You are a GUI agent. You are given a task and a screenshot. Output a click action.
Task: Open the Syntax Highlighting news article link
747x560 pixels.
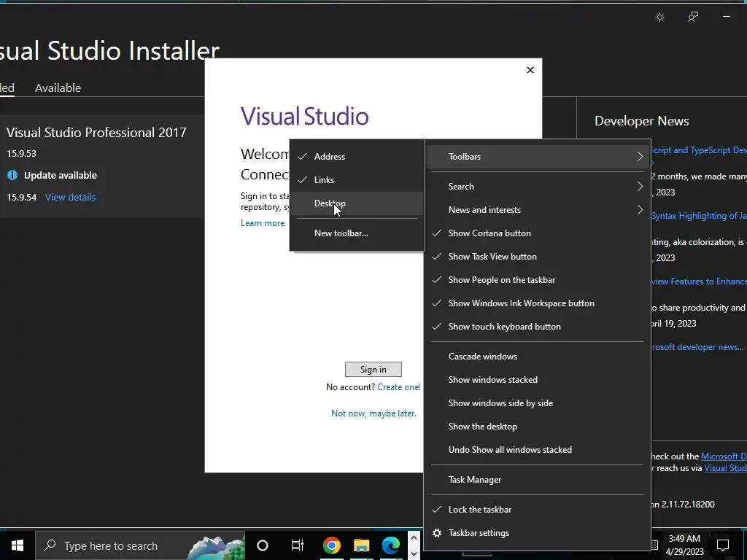tap(698, 216)
